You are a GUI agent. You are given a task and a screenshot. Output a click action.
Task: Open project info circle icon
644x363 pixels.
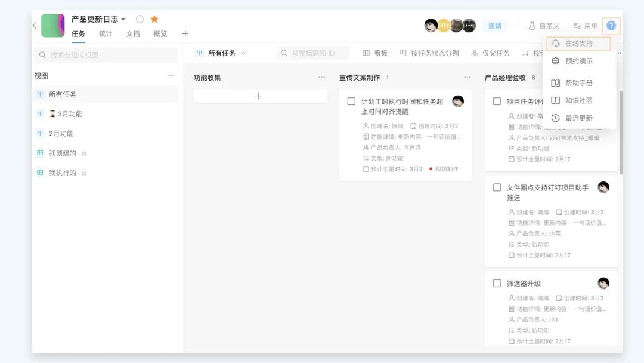[x=140, y=19]
